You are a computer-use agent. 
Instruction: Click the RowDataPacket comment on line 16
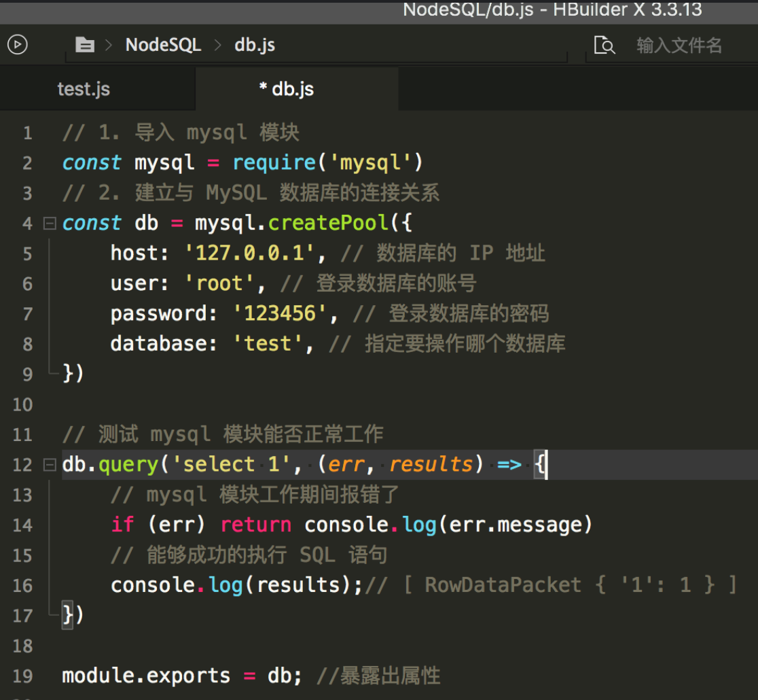(x=551, y=585)
